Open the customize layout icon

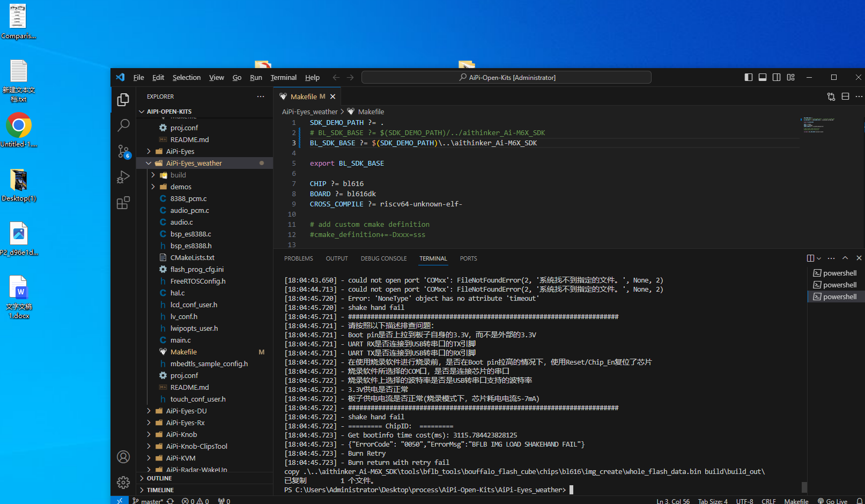pyautogui.click(x=790, y=77)
